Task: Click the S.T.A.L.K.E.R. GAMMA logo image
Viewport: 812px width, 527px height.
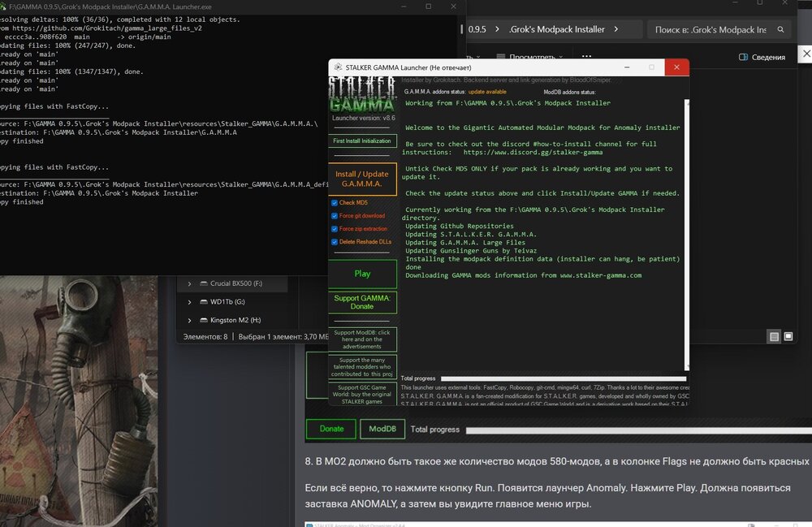Action: (x=362, y=95)
